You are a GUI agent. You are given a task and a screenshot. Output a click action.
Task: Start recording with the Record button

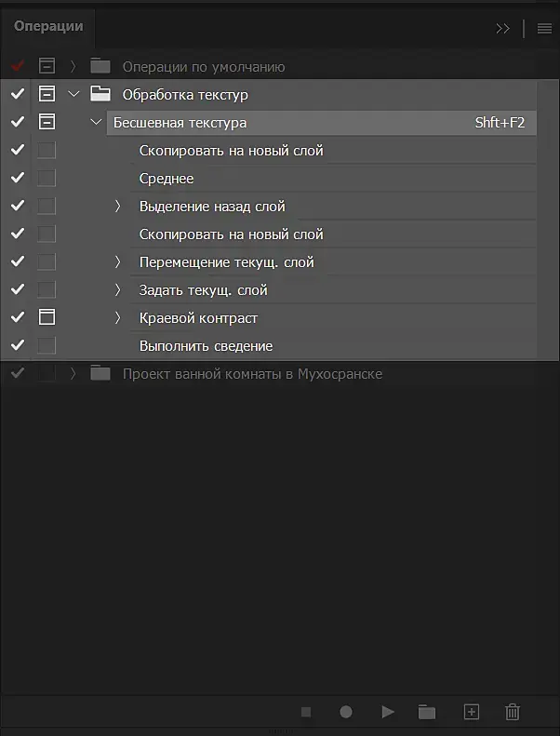[346, 712]
